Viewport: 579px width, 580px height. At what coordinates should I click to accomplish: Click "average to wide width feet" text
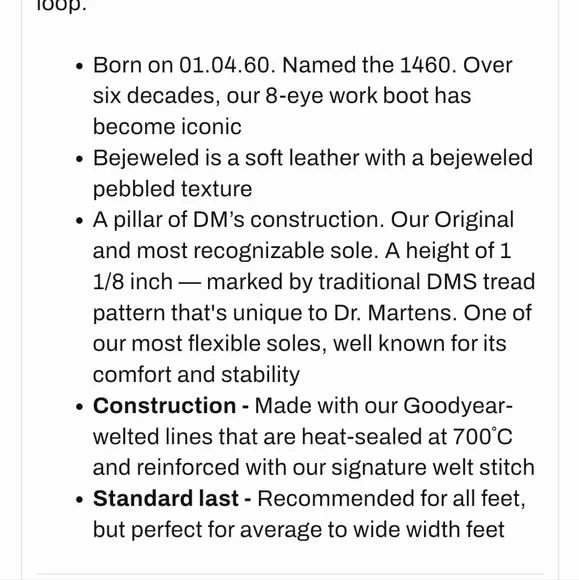coord(372,529)
